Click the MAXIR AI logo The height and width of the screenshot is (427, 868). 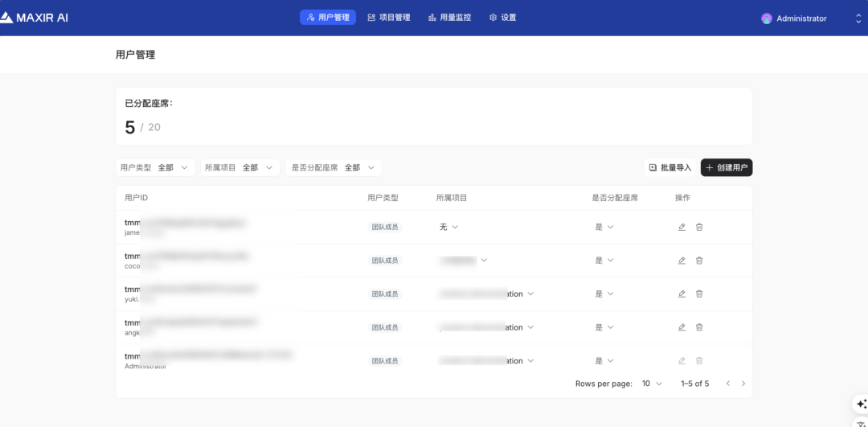pyautogui.click(x=35, y=18)
